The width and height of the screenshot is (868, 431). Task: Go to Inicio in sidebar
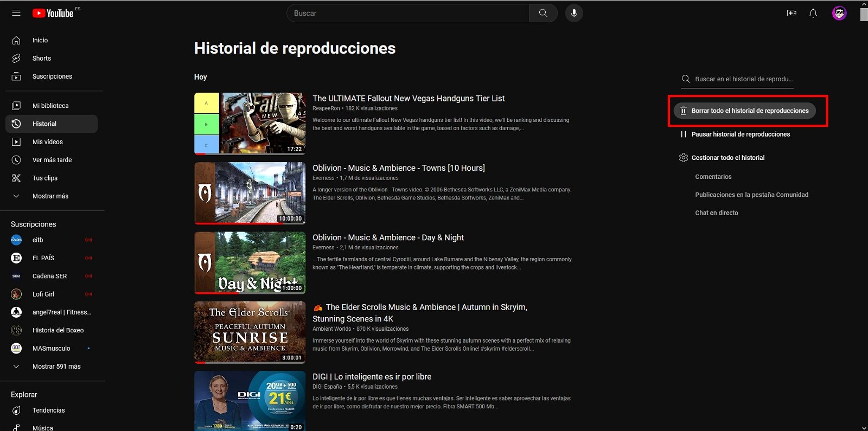(x=52, y=40)
